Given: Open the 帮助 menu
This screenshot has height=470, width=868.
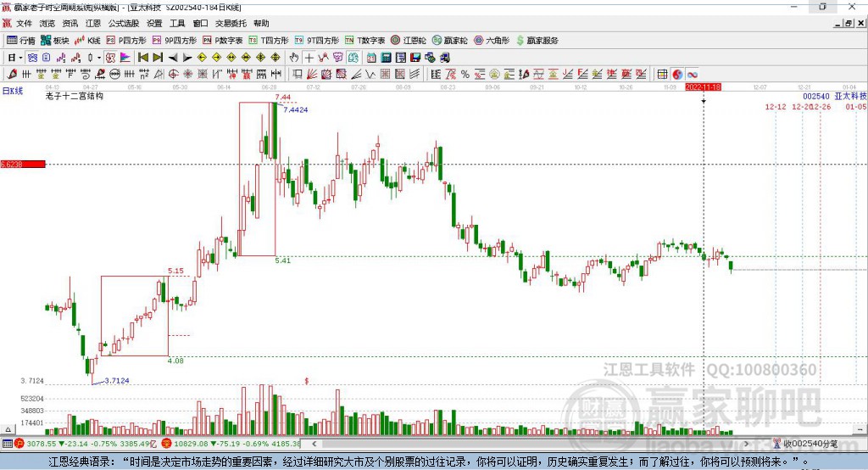Looking at the screenshot, I should tap(261, 23).
